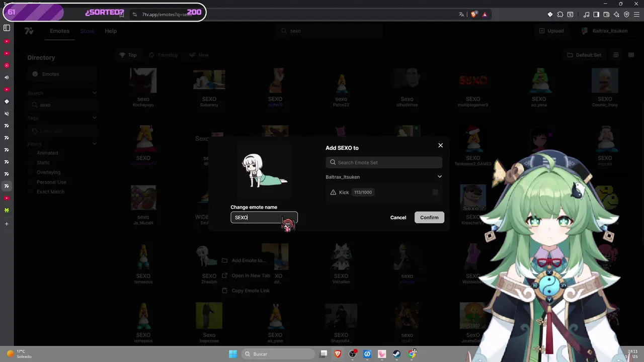Open a new vertical tab with plus

pos(7,224)
